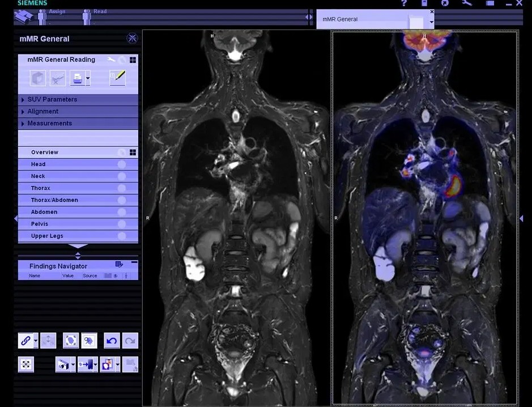Click the grid layout icon in mMR General Reading header

click(133, 60)
